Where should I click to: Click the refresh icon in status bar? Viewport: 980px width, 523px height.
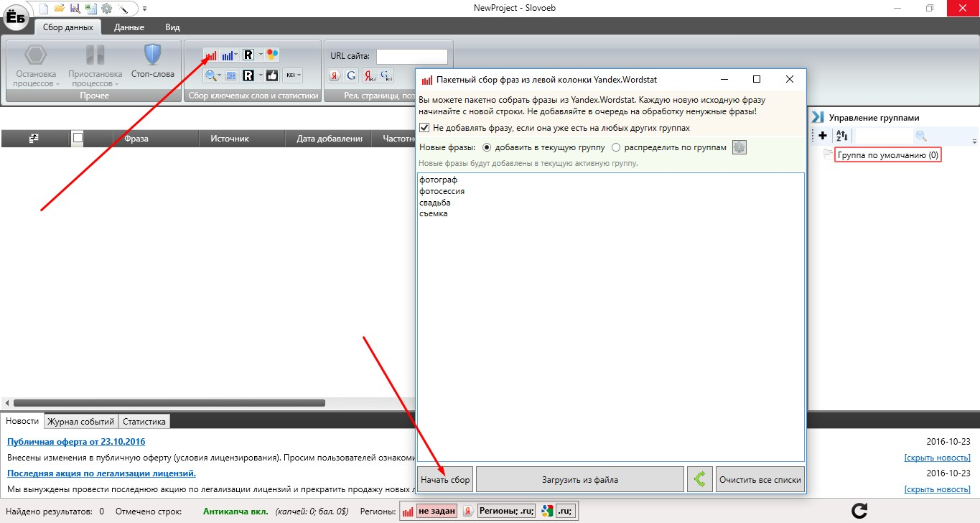(x=859, y=511)
